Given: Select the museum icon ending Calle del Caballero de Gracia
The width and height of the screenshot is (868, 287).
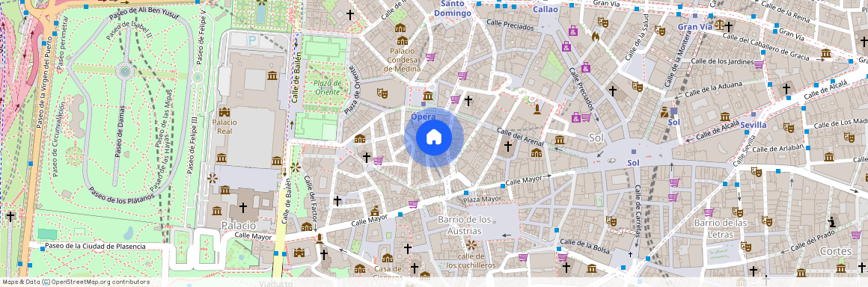Looking at the screenshot, I should click(826, 53).
